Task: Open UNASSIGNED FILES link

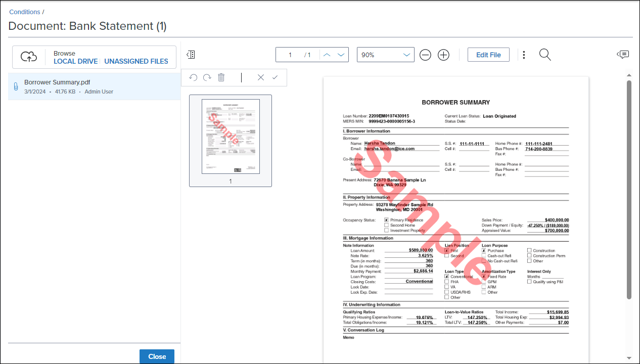Action: [136, 61]
